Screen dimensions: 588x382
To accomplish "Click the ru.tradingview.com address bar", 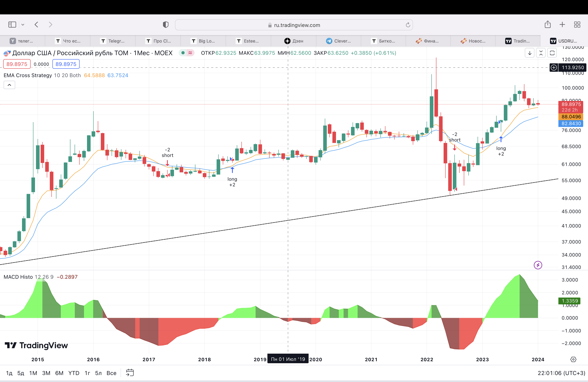I will coord(294,25).
